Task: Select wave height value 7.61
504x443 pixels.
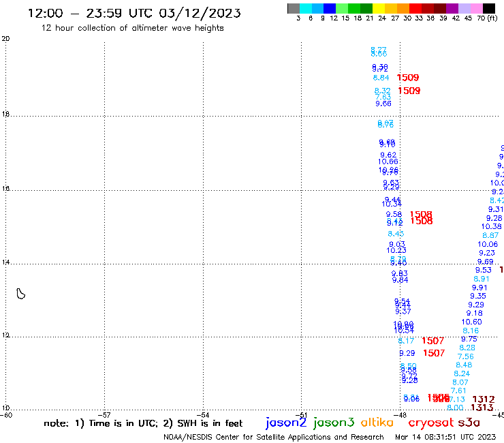Action: 458,391
